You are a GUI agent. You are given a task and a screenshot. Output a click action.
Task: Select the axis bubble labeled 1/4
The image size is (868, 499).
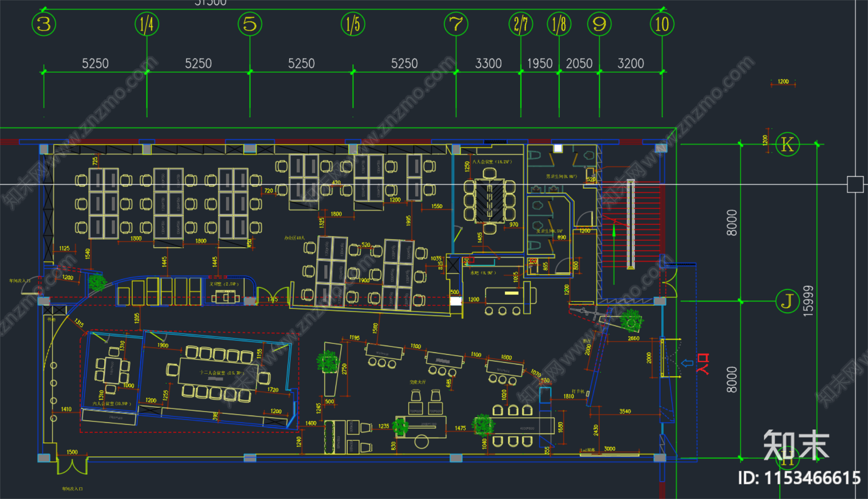pos(146,24)
